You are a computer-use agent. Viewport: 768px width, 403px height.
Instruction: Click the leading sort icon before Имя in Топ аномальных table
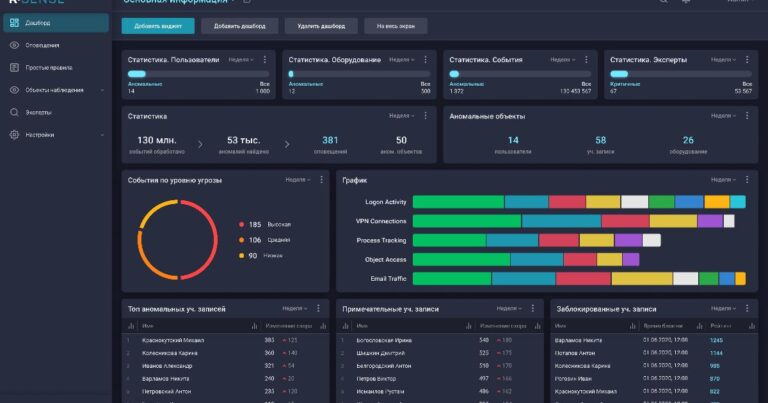pyautogui.click(x=131, y=326)
